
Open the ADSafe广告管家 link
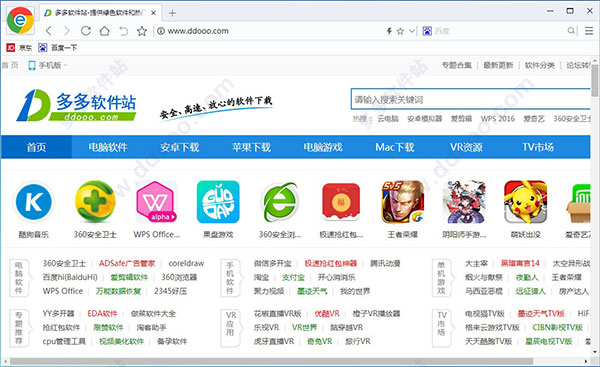point(127,263)
